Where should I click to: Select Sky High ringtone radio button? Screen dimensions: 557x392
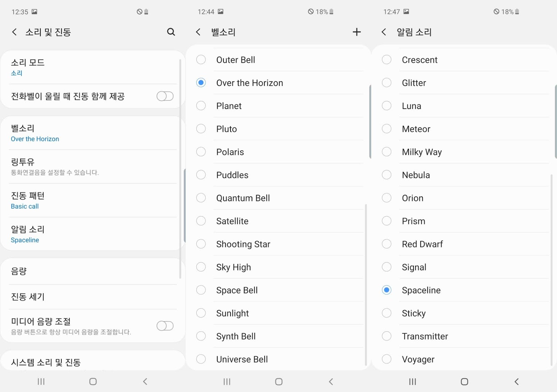pos(201,267)
